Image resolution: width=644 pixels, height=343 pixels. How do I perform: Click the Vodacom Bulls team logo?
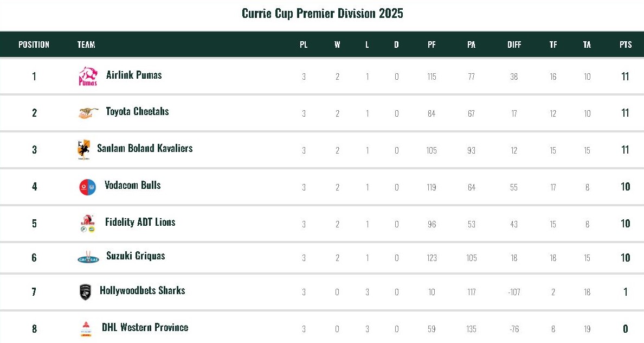(87, 187)
